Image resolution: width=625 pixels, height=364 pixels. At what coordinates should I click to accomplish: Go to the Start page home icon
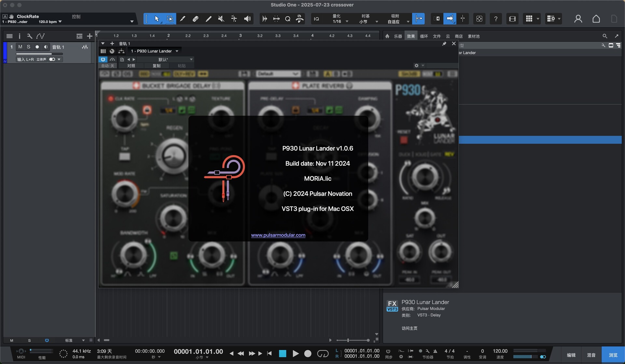pos(596,19)
